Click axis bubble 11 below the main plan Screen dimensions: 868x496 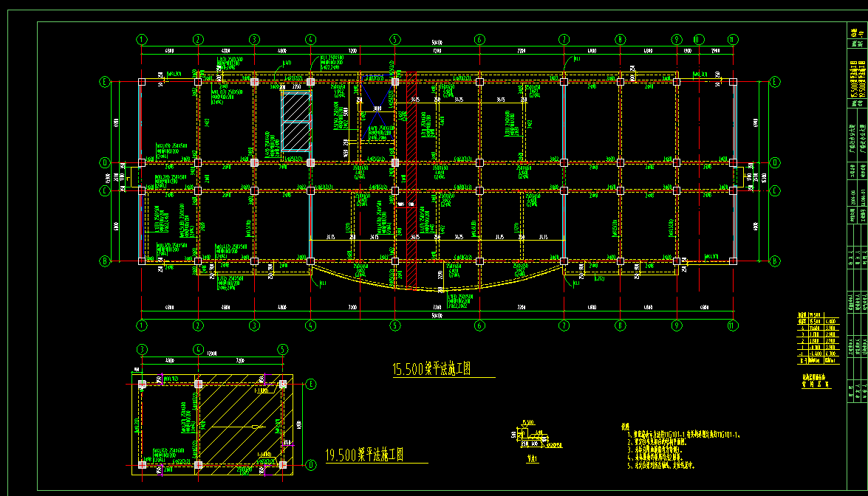click(x=733, y=325)
